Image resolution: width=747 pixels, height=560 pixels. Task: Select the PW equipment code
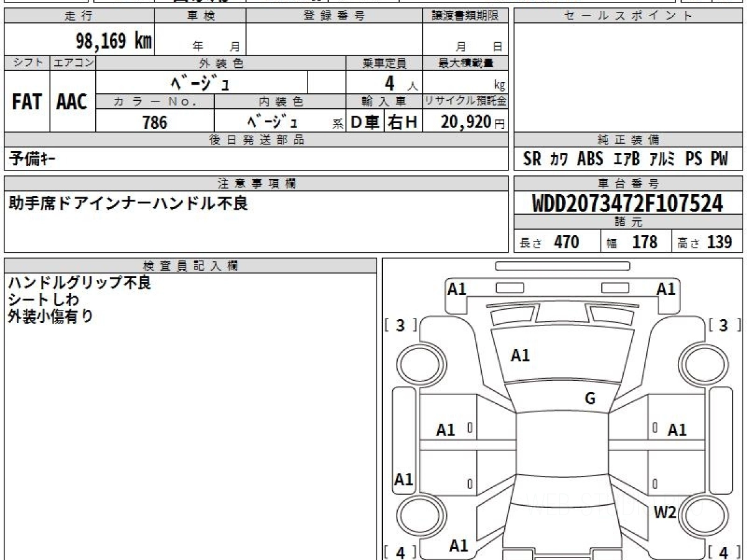tap(719, 159)
